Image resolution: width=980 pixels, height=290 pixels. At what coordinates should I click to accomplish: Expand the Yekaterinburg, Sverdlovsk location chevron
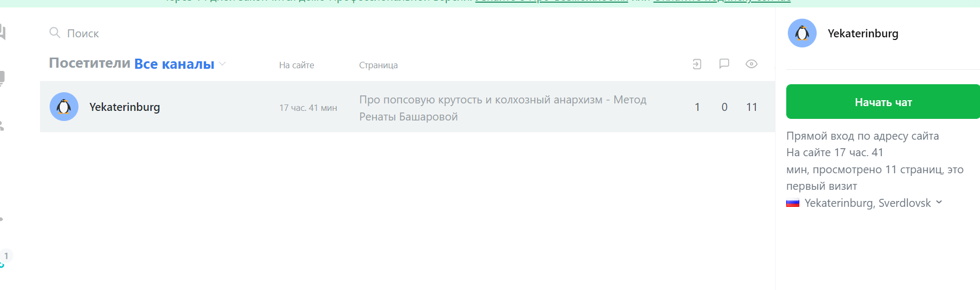(939, 202)
